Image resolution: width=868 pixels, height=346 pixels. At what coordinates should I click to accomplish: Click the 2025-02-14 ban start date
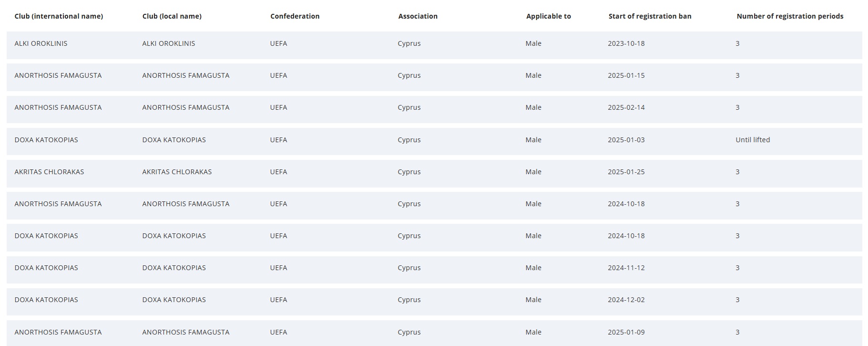pos(626,107)
